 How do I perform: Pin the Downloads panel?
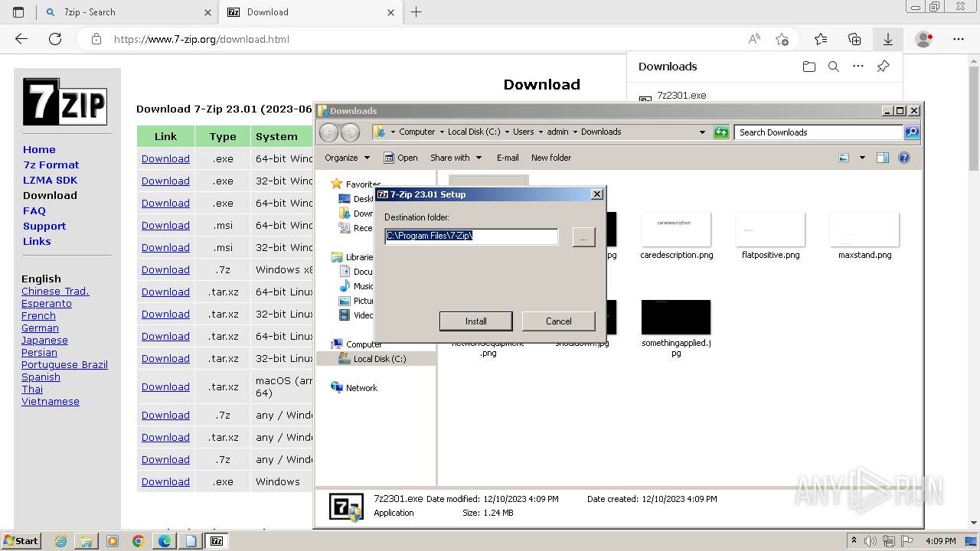(x=883, y=67)
